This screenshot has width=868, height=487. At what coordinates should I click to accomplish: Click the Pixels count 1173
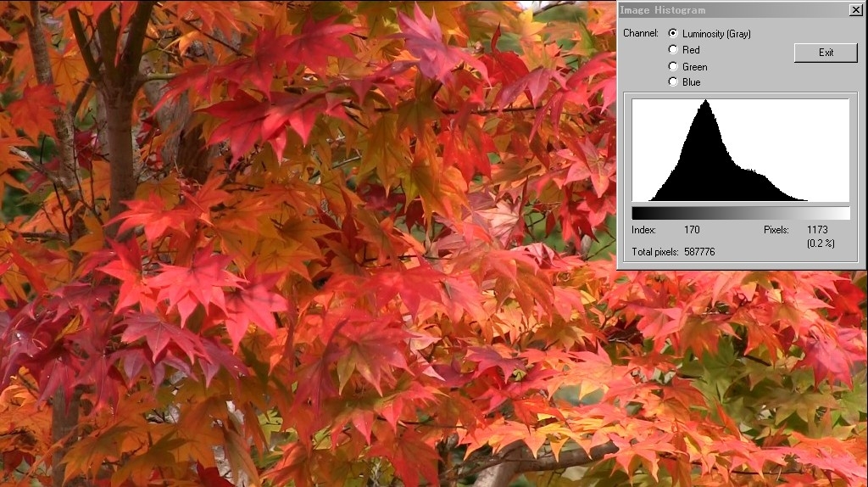[x=817, y=229]
